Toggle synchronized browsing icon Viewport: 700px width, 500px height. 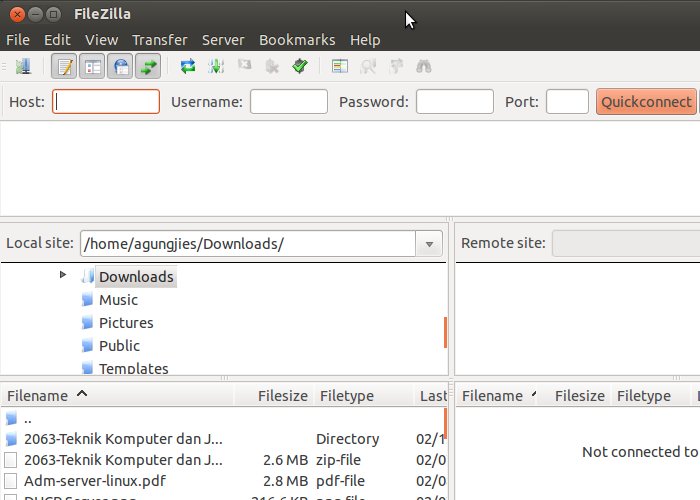(396, 67)
